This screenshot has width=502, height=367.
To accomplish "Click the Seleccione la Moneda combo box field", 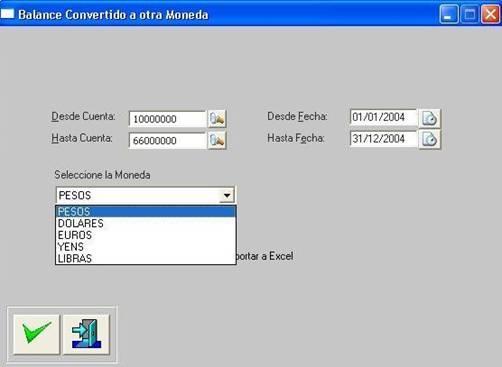I will point(145,195).
